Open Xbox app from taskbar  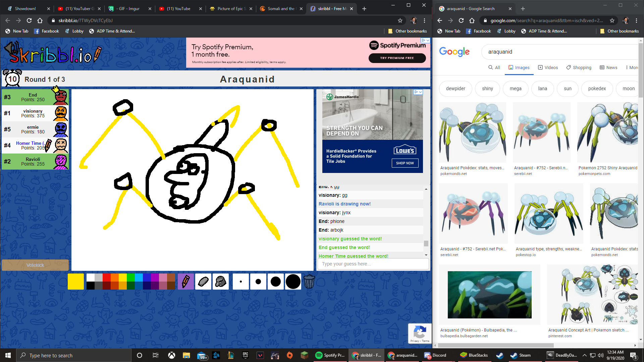tap(171, 355)
